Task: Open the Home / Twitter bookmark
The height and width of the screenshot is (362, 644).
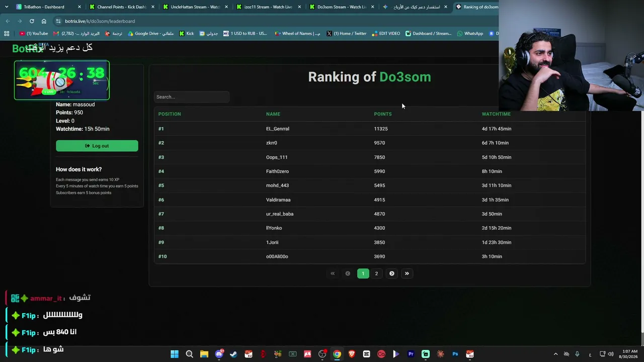Action: (x=347, y=34)
